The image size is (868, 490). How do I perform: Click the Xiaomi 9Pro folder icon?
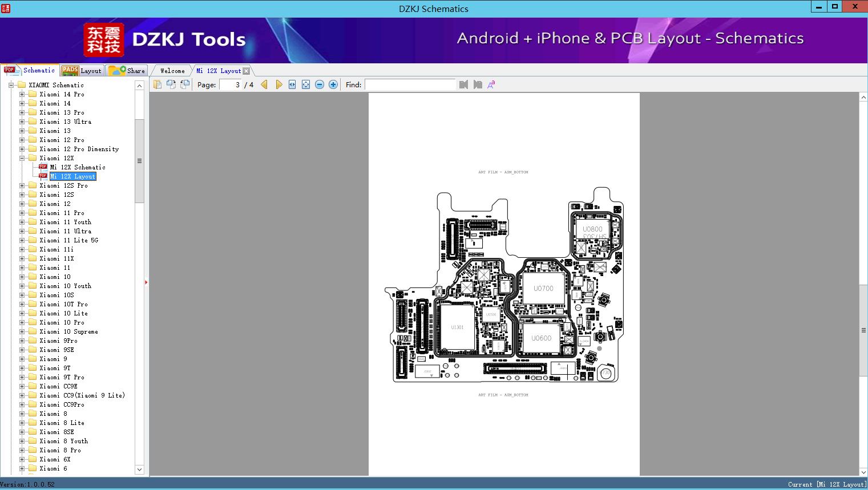pyautogui.click(x=33, y=341)
